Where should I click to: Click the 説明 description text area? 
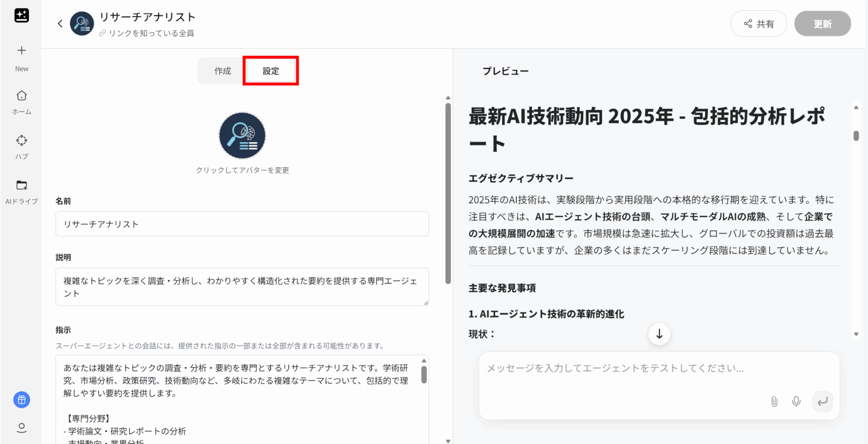tap(242, 287)
